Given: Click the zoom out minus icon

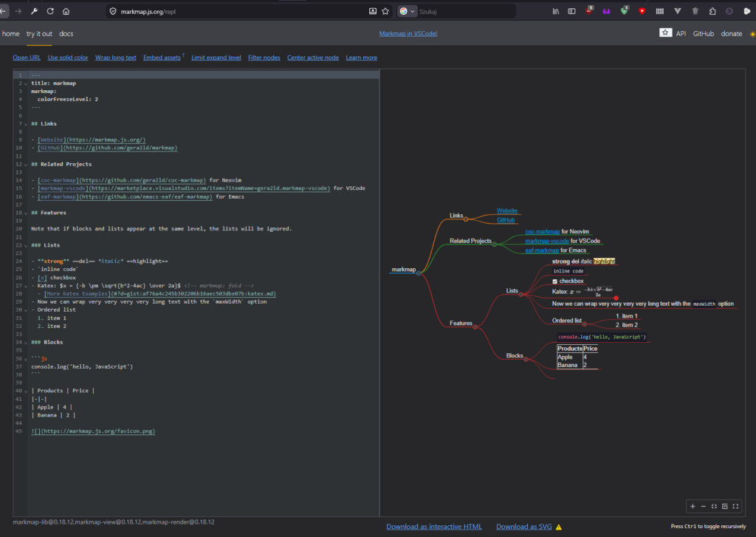Looking at the screenshot, I should click(x=703, y=506).
